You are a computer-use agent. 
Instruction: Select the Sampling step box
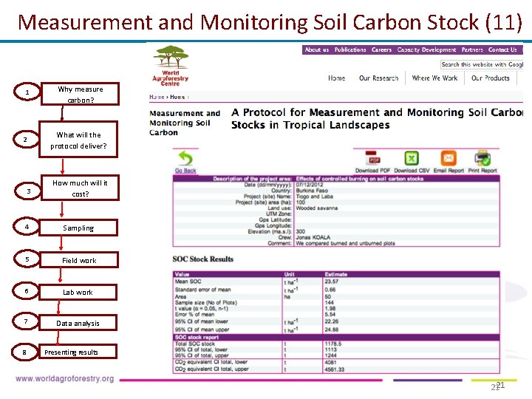point(78,228)
